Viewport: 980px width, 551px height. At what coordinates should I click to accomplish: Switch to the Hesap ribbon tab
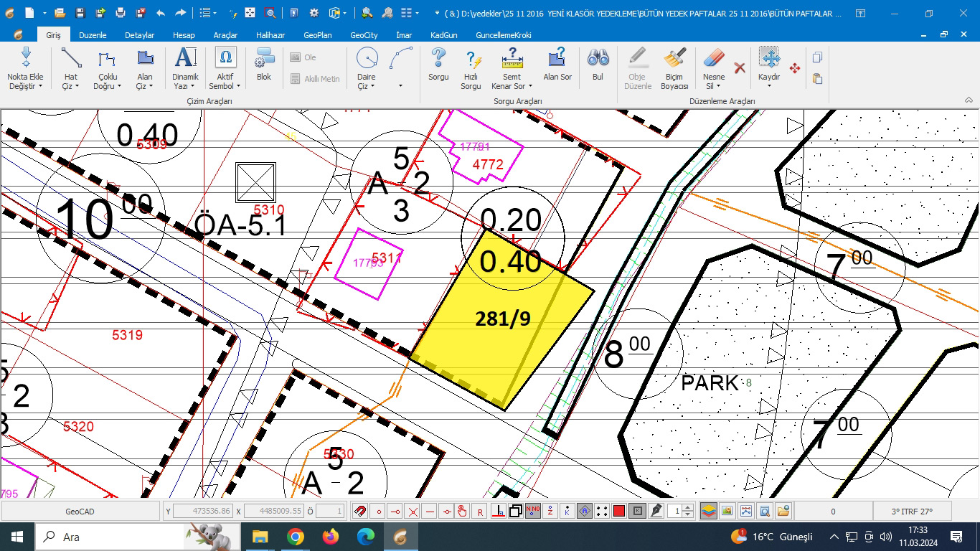tap(184, 35)
